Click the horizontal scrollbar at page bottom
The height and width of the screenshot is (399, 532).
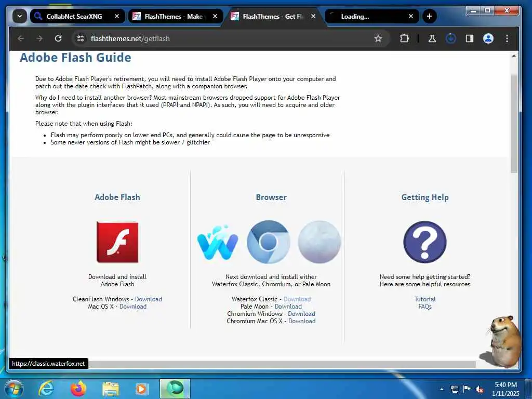(x=282, y=364)
